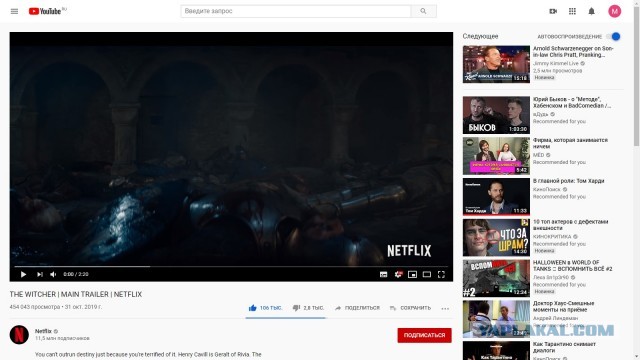Screen dimensions: 640x360
Task: Click the search magnifier button
Action: [x=423, y=11]
